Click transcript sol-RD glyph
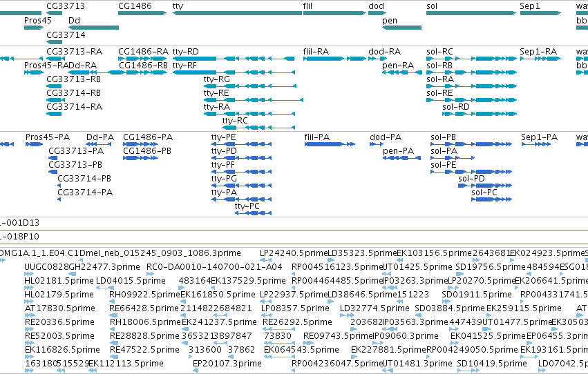This screenshot has height=374, width=588. pyautogui.click(x=480, y=114)
